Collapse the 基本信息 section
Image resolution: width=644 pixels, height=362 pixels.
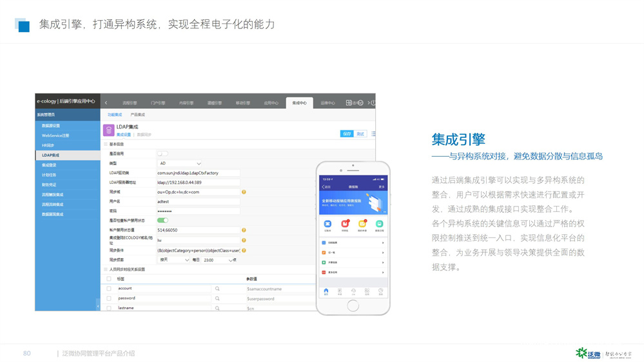[x=106, y=145]
